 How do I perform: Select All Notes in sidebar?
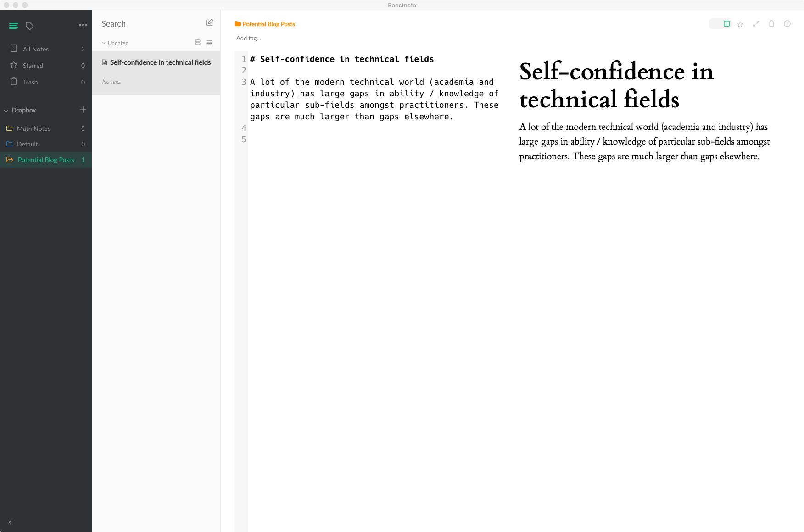point(46,49)
